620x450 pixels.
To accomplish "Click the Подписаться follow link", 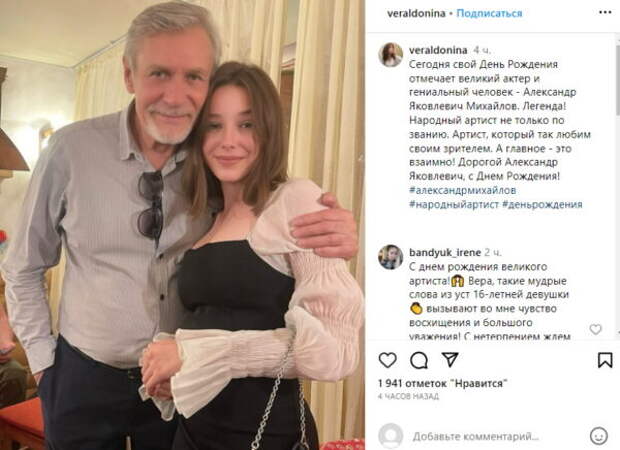I will (489, 13).
